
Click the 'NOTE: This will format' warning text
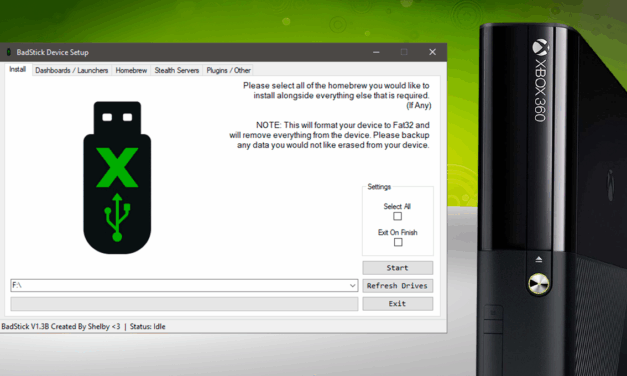330,135
